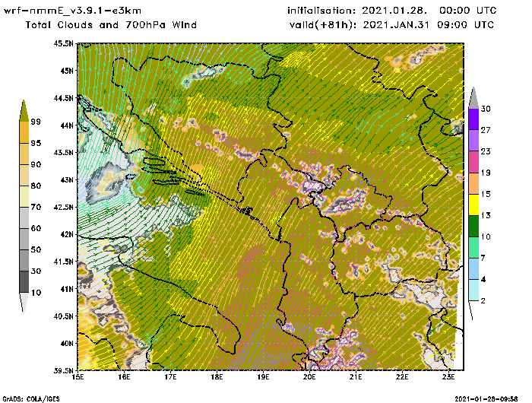Click the '15E' longitude axis label
The image size is (532, 403).
coord(78,377)
